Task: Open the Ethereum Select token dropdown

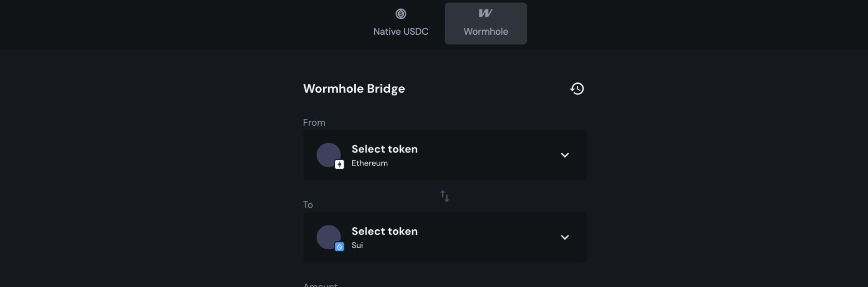Action: tap(445, 155)
